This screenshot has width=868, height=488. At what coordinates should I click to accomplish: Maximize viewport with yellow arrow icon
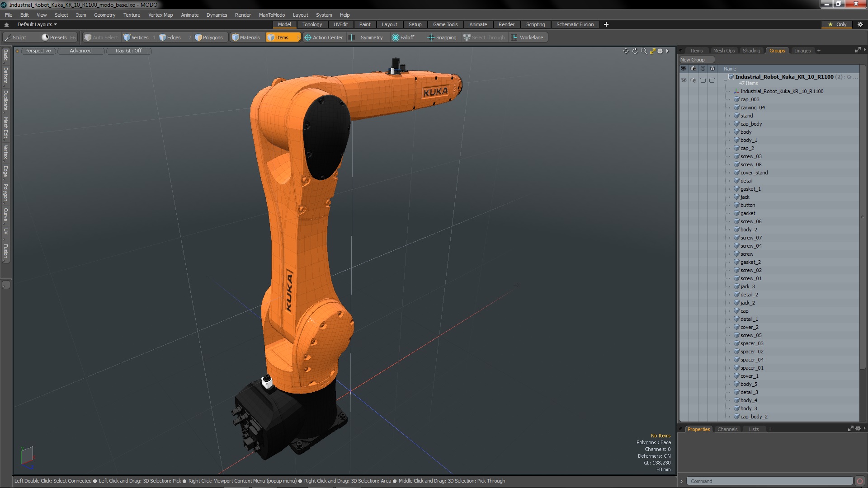[652, 51]
